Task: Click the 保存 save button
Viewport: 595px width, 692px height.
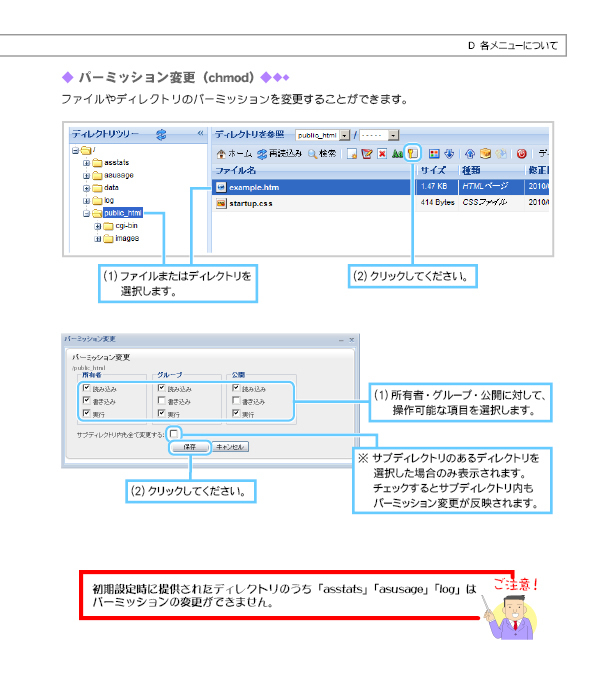Action: click(x=190, y=447)
